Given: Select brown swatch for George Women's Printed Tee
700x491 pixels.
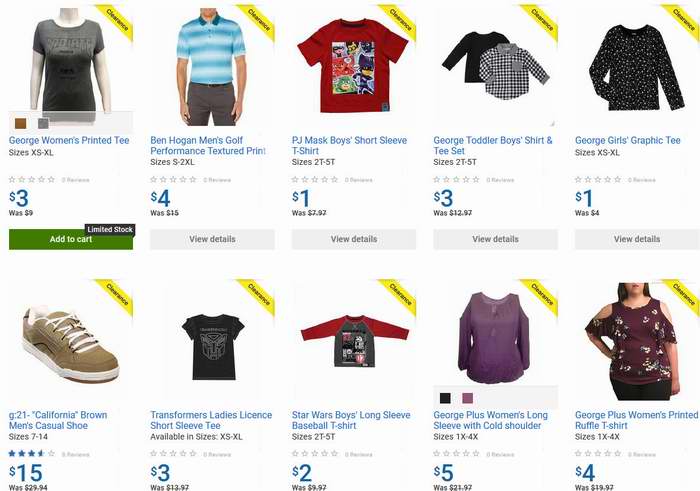Looking at the screenshot, I should tap(21, 123).
